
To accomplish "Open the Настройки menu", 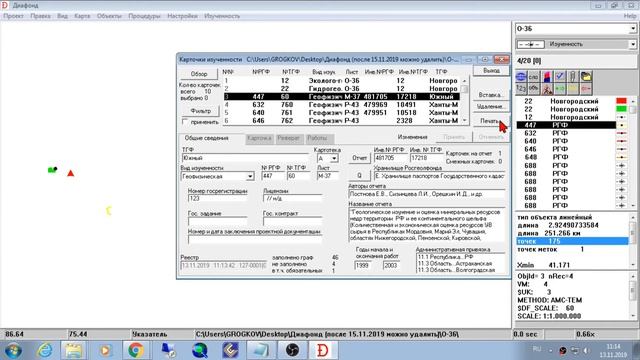I will pyautogui.click(x=182, y=16).
